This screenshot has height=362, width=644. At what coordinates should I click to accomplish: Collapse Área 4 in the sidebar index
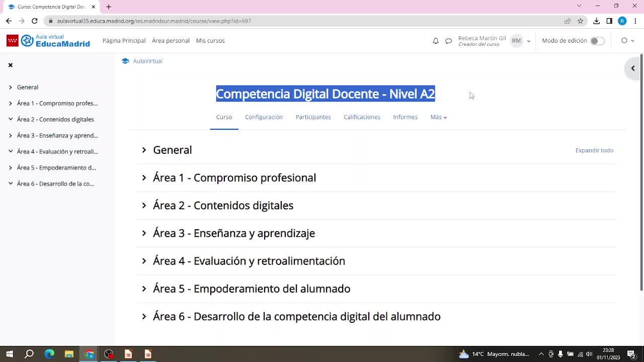11,151
